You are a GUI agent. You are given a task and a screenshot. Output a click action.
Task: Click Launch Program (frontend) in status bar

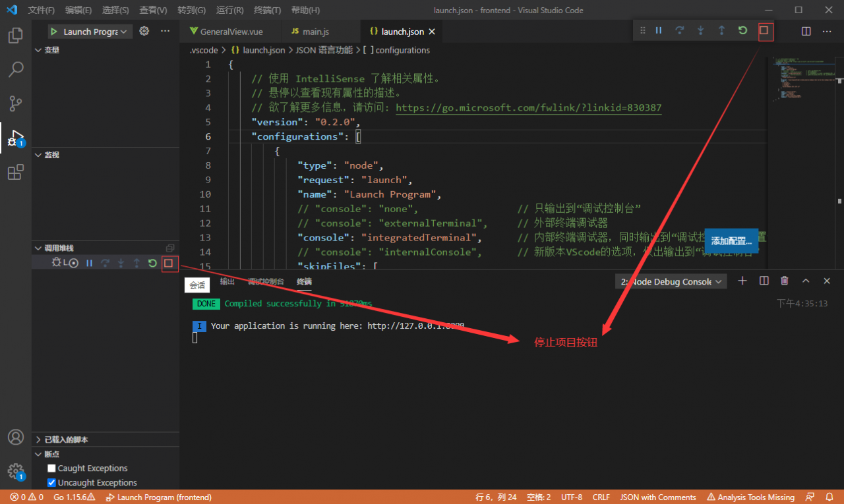point(159,497)
